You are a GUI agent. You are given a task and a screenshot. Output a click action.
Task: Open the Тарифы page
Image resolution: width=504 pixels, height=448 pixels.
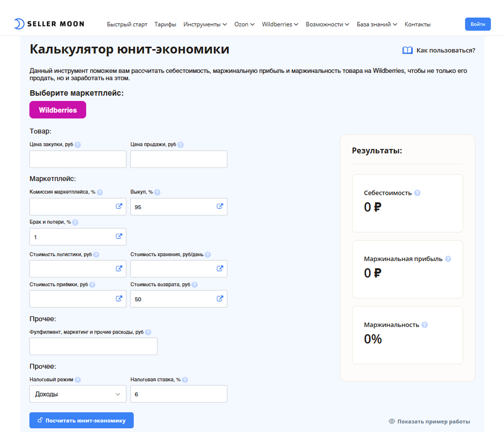[165, 24]
